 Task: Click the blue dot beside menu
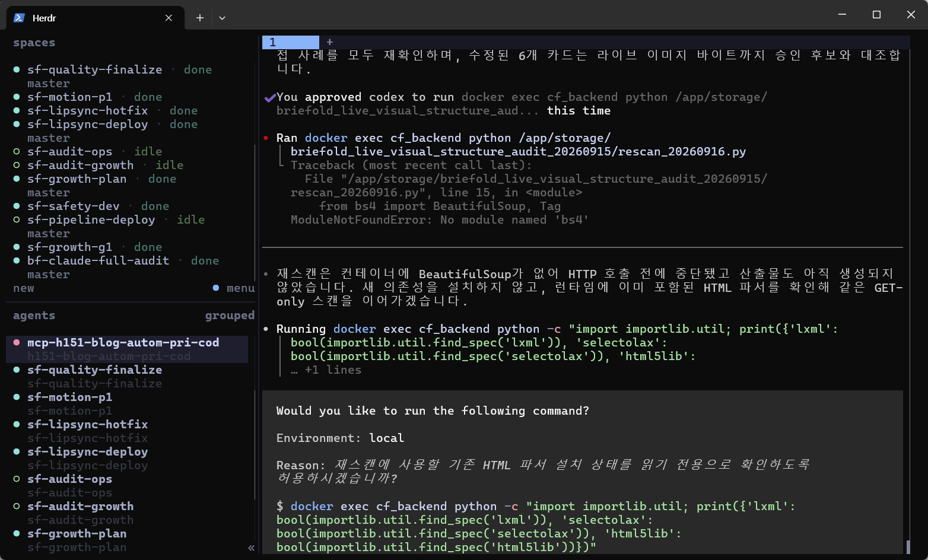click(216, 288)
